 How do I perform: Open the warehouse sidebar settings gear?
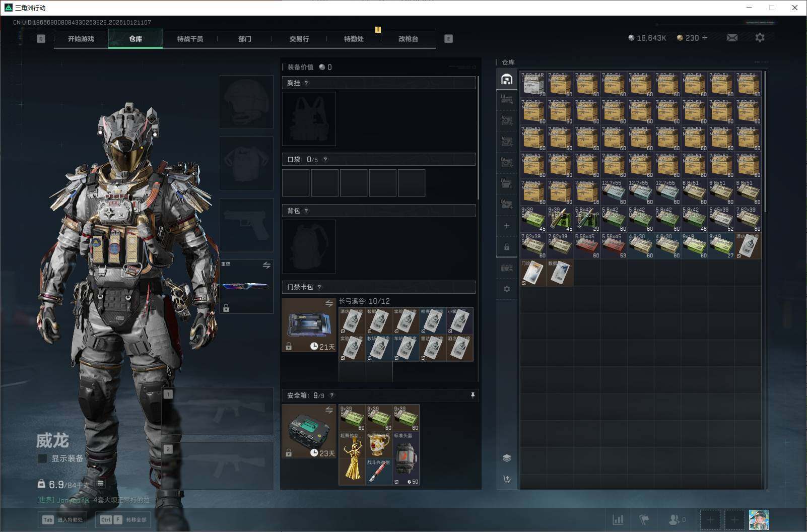(507, 289)
